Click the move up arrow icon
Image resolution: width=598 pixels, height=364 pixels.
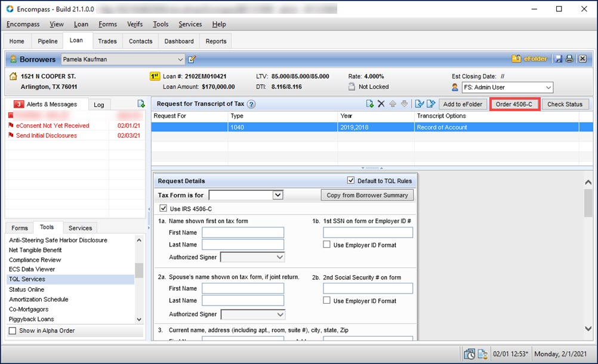point(393,104)
